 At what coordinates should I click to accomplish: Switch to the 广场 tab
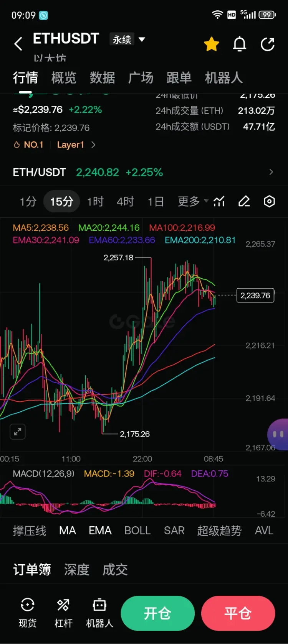pos(141,78)
